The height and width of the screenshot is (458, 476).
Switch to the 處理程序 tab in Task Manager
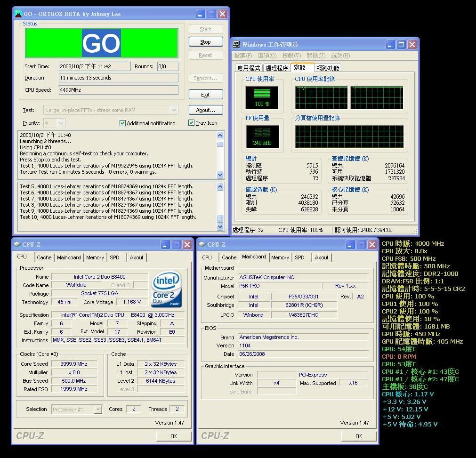277,68
